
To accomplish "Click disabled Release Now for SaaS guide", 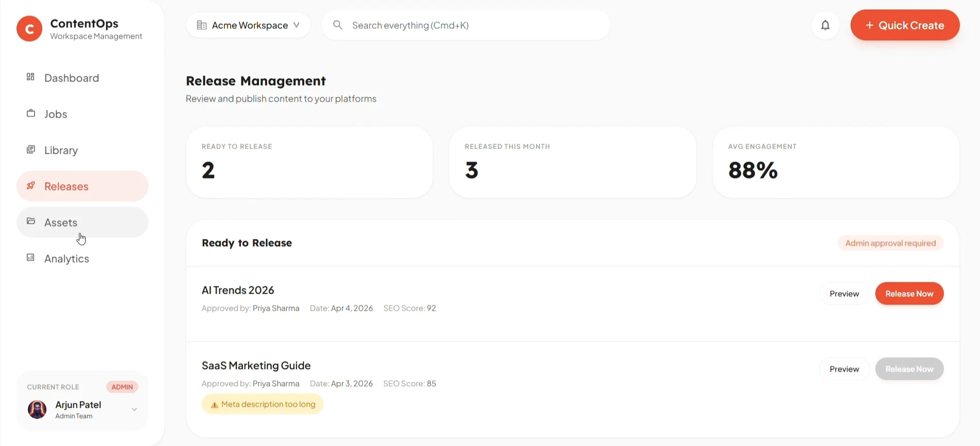I will (909, 369).
